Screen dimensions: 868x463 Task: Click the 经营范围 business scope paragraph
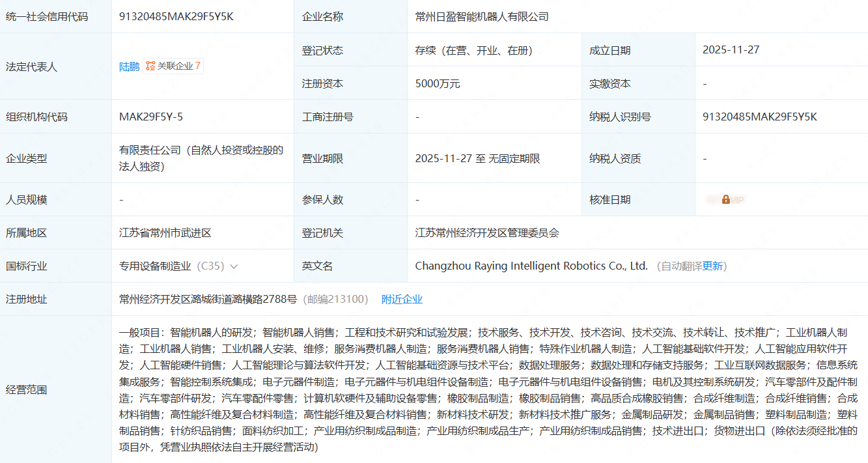488,389
